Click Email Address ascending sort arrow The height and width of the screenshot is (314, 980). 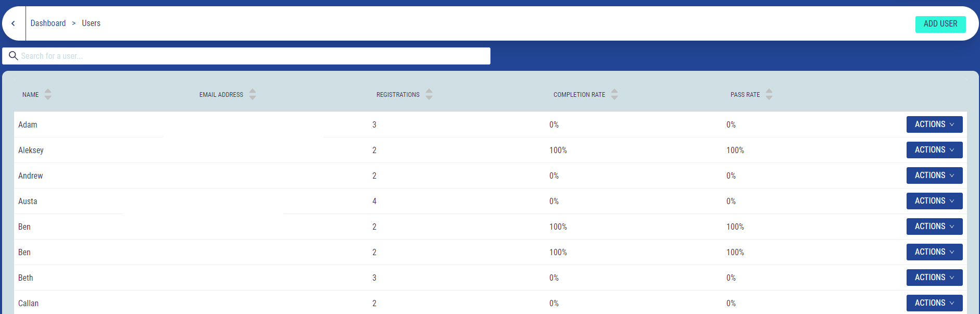pyautogui.click(x=253, y=91)
